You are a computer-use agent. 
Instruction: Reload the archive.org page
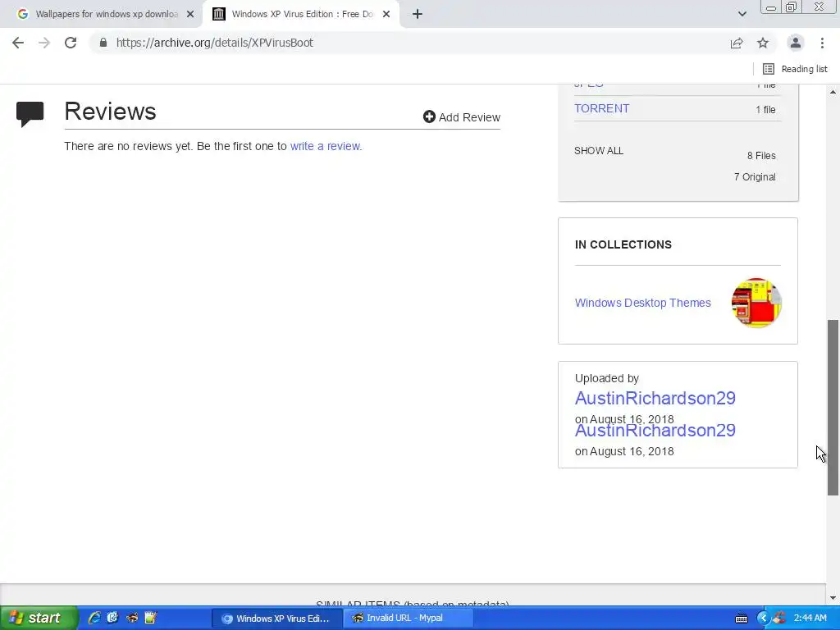pos(71,43)
